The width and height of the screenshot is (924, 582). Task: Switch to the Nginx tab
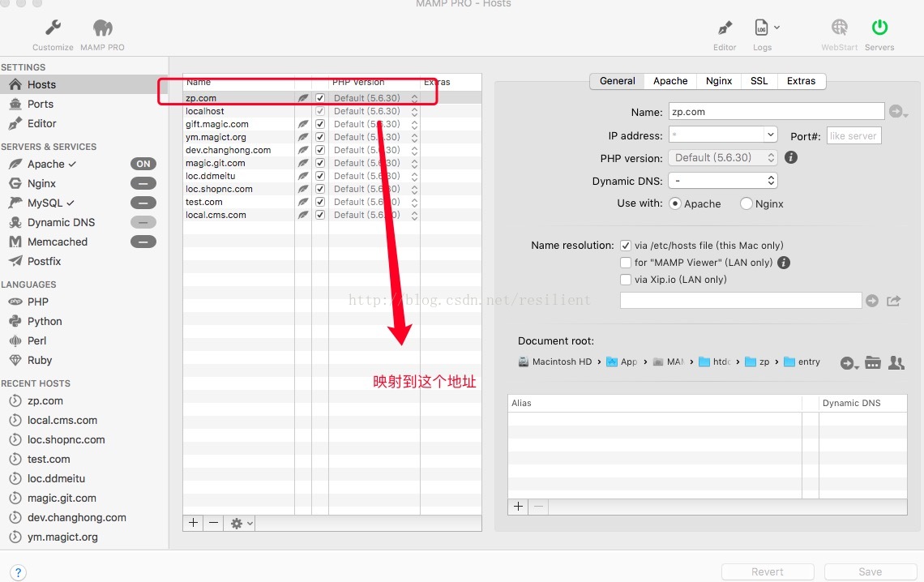coord(719,81)
